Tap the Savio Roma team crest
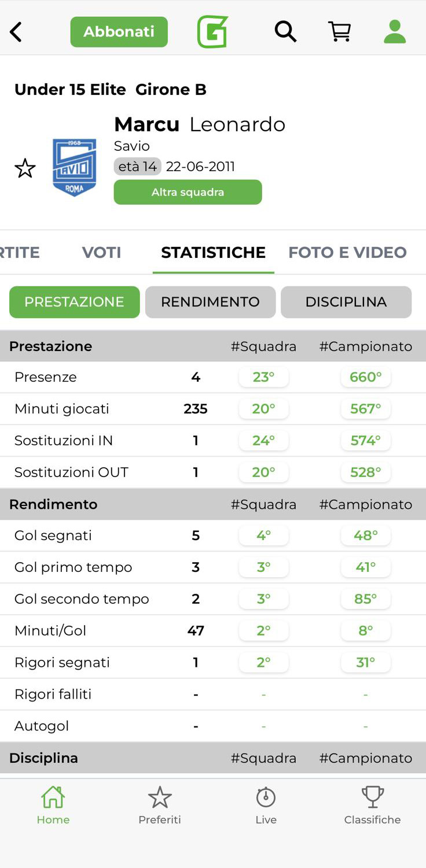Screen dimensions: 426x868 click(x=74, y=167)
